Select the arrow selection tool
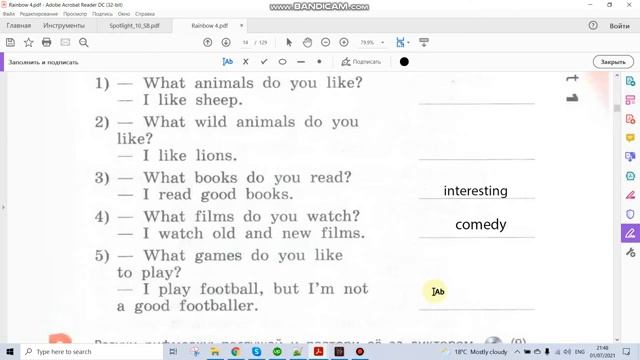The height and width of the screenshot is (360, 640). coord(289,42)
